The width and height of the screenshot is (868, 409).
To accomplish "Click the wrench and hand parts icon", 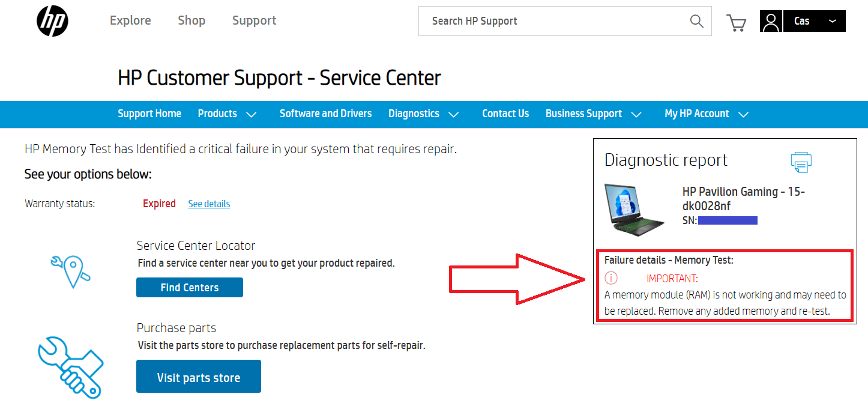I will click(71, 366).
